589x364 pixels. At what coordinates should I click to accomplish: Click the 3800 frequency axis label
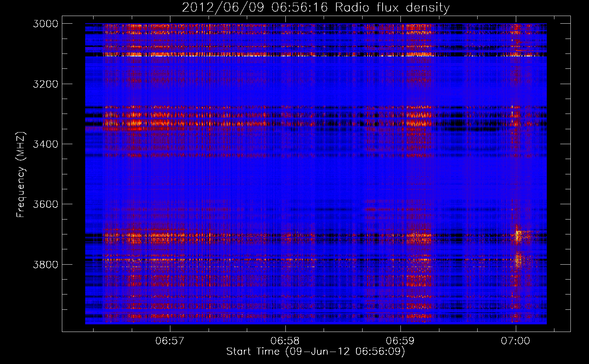tap(46, 264)
